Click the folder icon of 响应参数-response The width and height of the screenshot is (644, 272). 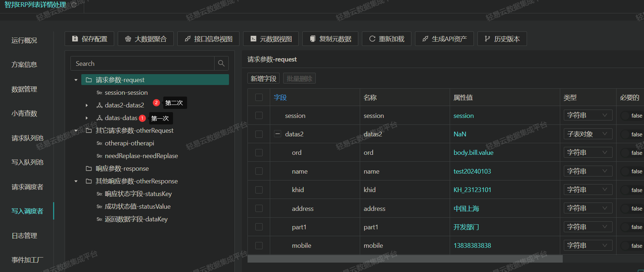pyautogui.click(x=89, y=169)
